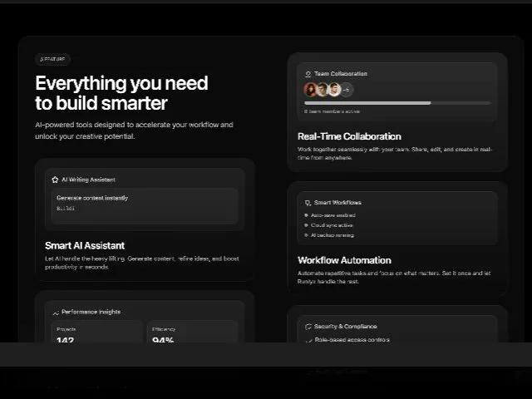Click the Role-based access controls text
The width and height of the screenshot is (532, 399).
click(x=352, y=340)
